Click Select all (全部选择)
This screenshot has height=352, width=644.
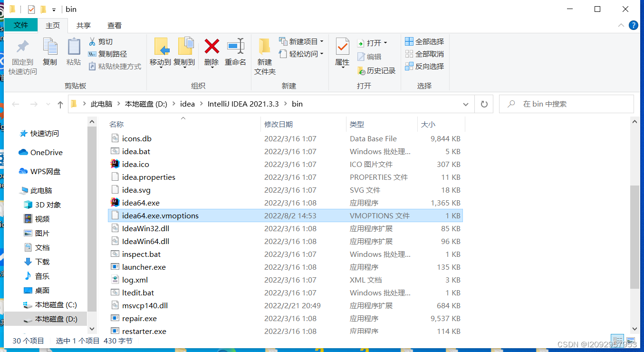[424, 42]
